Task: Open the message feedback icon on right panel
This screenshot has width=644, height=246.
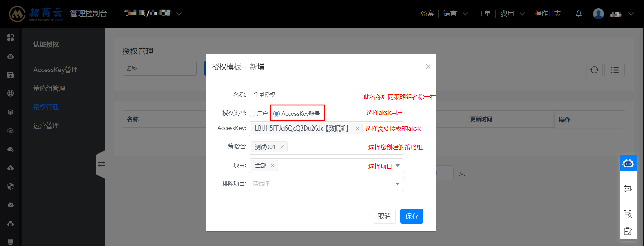Action: pos(628,188)
